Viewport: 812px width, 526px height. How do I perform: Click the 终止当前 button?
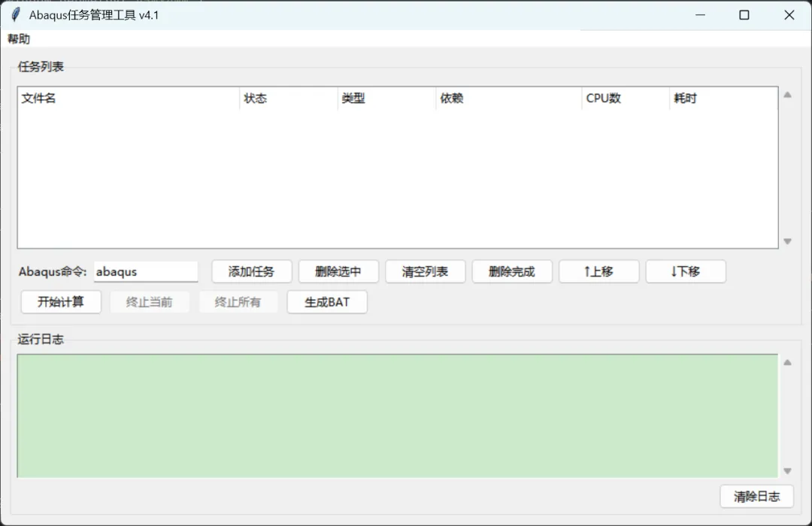pyautogui.click(x=149, y=302)
